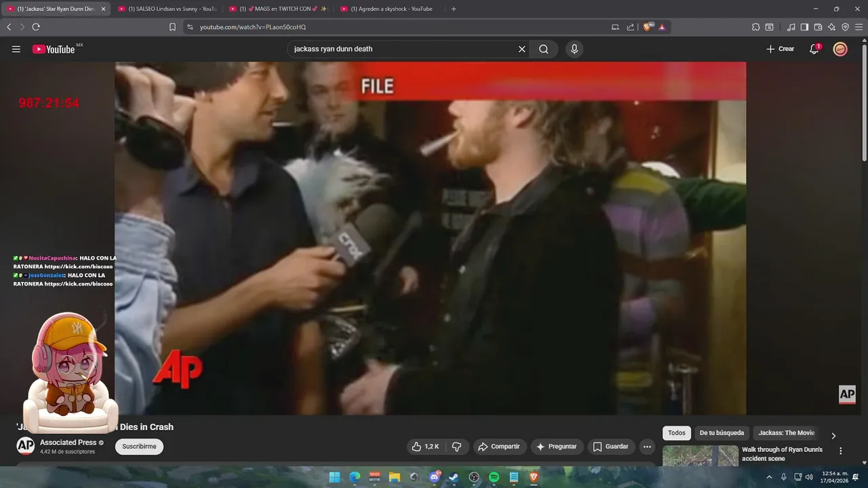868x488 pixels.
Task: Close the Jackass Star Ryan Dunn tab
Action: pyautogui.click(x=103, y=9)
